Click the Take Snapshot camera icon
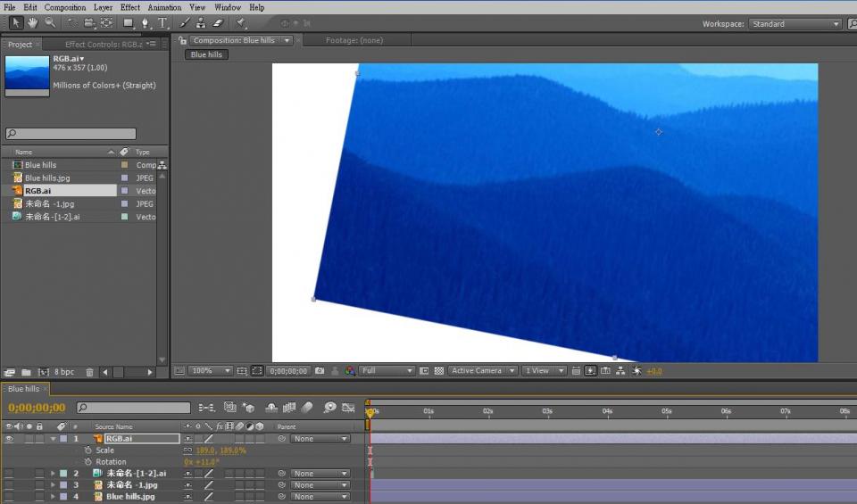 (320, 370)
